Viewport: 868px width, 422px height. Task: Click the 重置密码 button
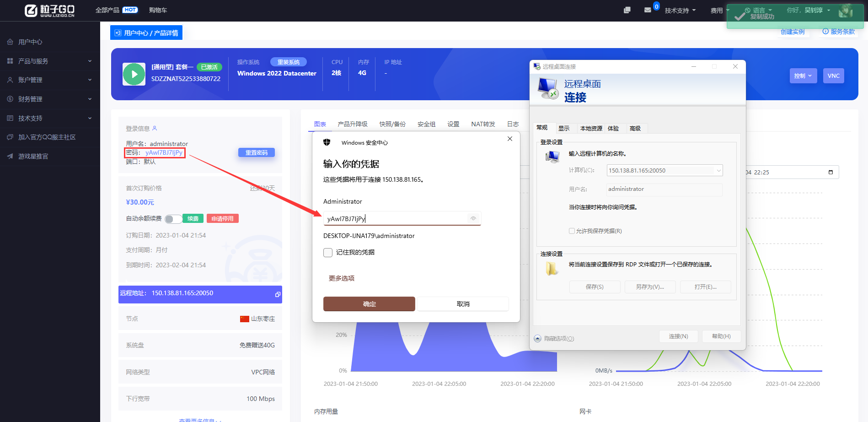click(x=257, y=152)
